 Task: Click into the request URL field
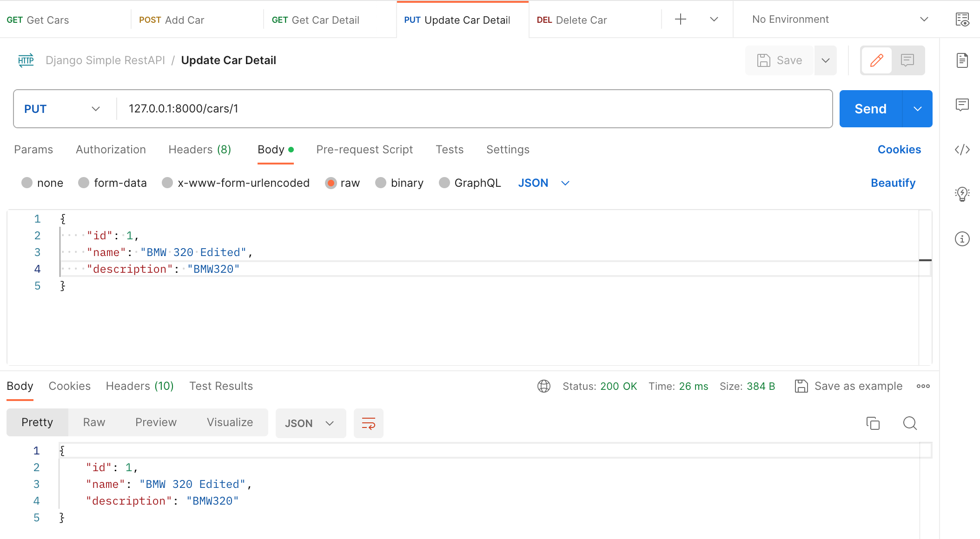pos(465,109)
